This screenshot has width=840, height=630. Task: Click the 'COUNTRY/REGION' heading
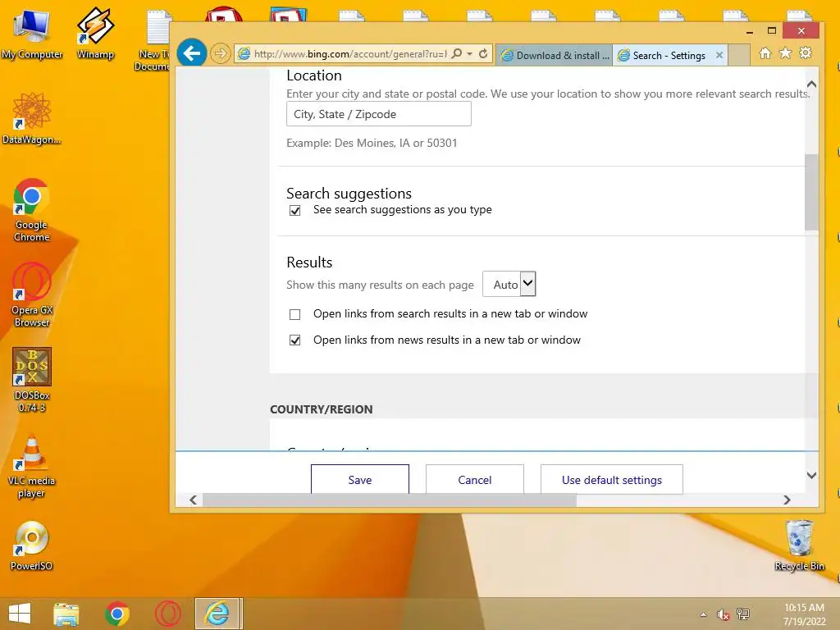[321, 409]
